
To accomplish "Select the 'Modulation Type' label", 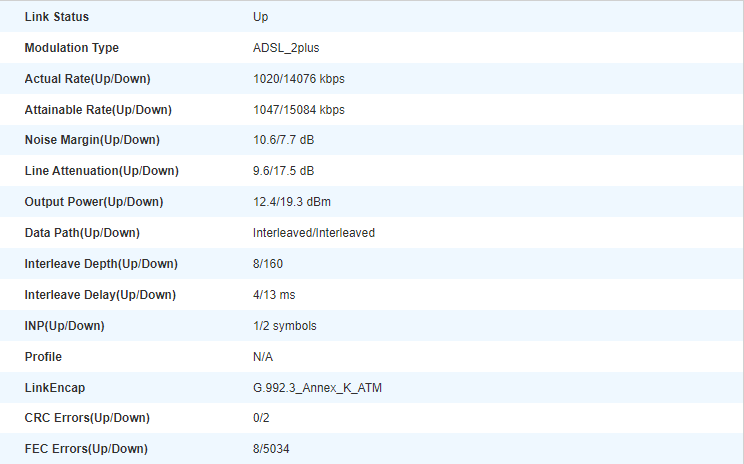I will (x=72, y=48).
